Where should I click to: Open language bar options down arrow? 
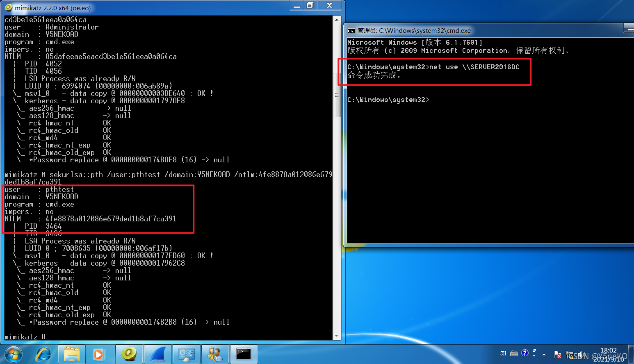[534, 356]
